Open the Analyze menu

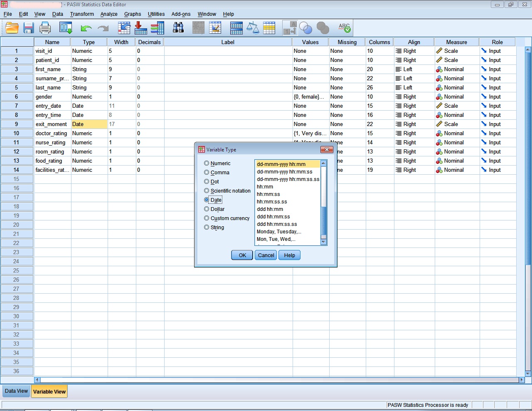pyautogui.click(x=109, y=14)
